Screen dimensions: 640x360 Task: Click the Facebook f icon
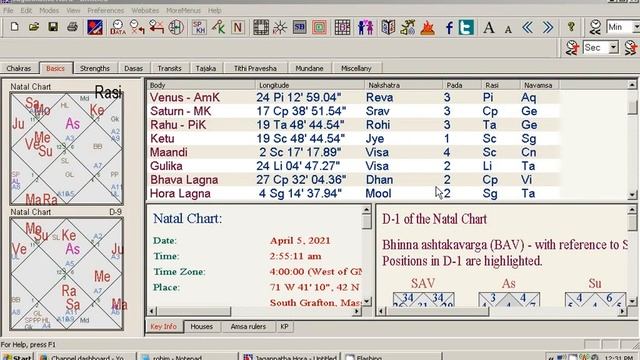(x=449, y=27)
